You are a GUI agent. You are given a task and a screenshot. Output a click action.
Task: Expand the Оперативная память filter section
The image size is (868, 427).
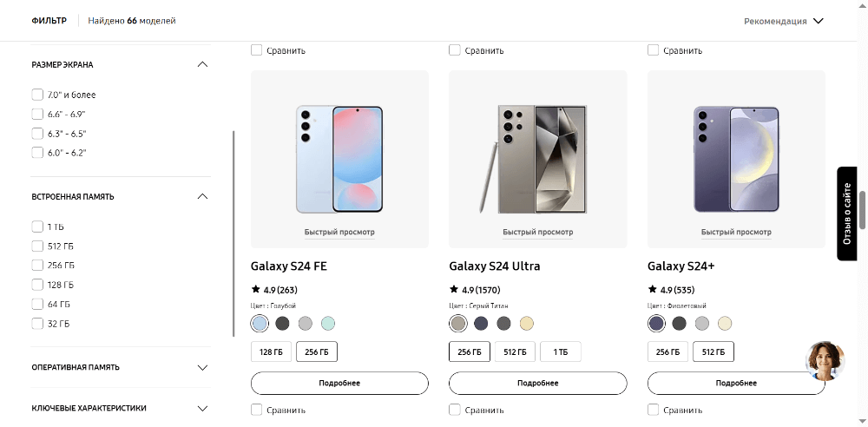[x=202, y=367]
